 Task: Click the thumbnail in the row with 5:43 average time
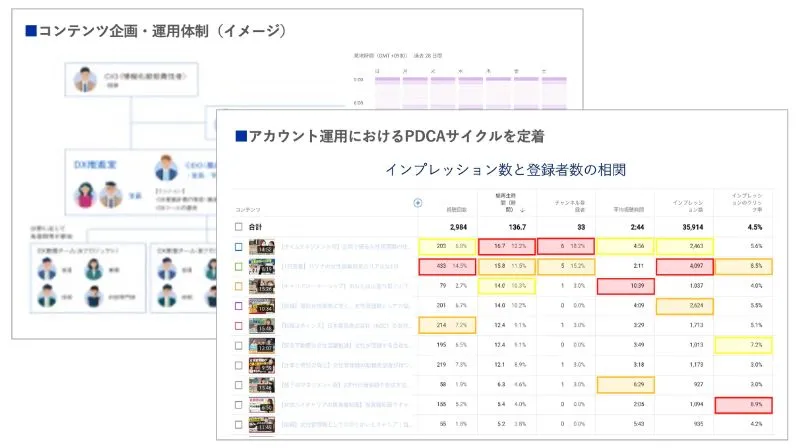tap(262, 425)
